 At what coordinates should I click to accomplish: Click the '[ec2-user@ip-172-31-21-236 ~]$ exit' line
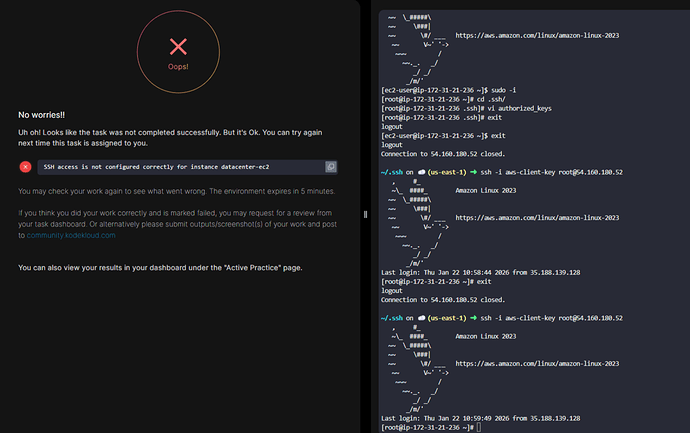pyautogui.click(x=443, y=136)
